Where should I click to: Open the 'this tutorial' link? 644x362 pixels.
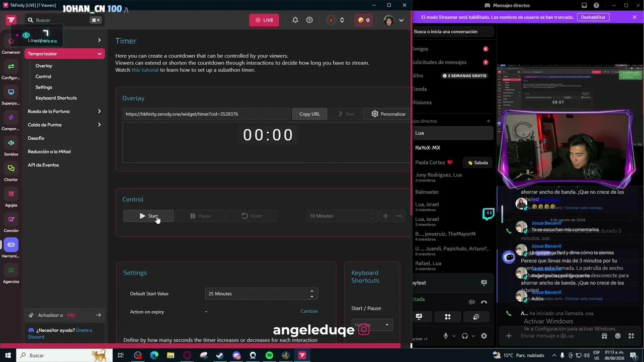(x=145, y=70)
